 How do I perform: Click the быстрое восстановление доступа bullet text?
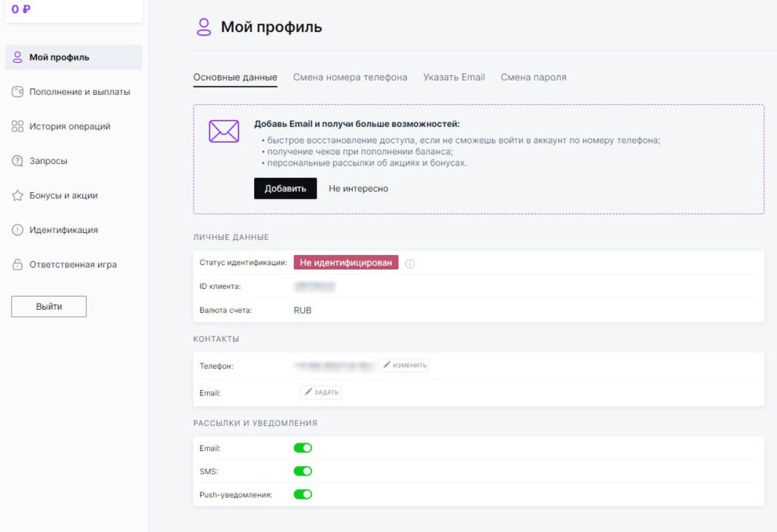(x=464, y=140)
